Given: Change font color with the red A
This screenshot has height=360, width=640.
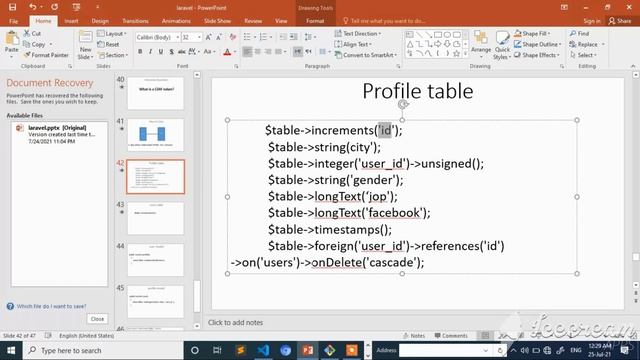Looking at the screenshot, I should (x=227, y=52).
